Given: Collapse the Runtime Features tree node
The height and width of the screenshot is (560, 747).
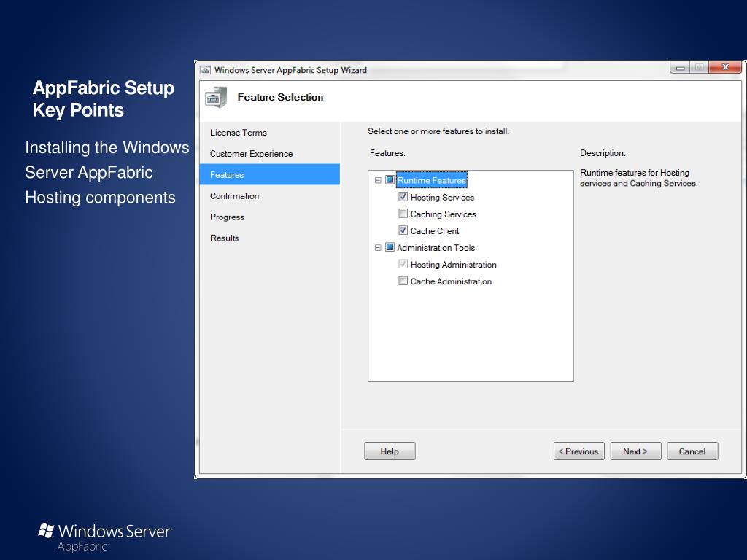Looking at the screenshot, I should click(x=378, y=181).
